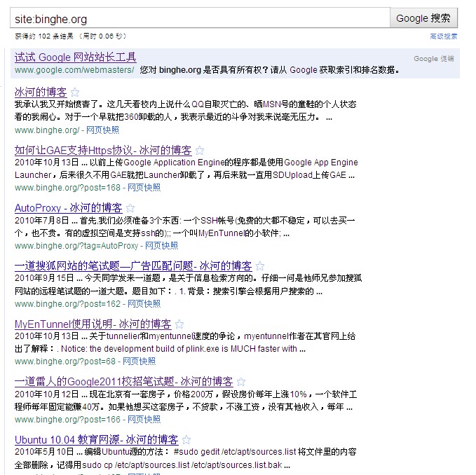
Task: Open MyEnTunnel使用说明 result title
Action: pos(93,324)
